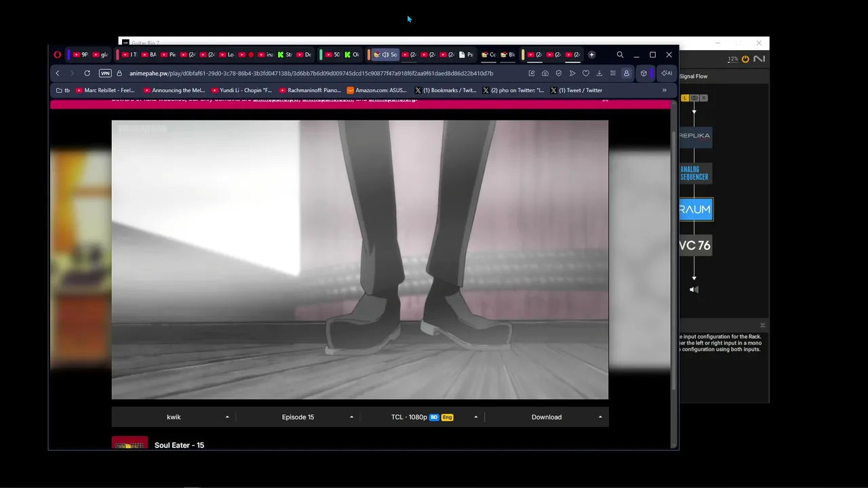Image resolution: width=868 pixels, height=488 pixels.
Task: Open 'Announcing the Mel...' bookmark
Action: point(174,90)
